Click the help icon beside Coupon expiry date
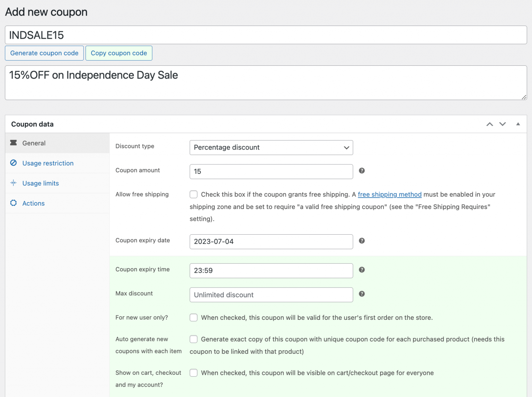This screenshot has width=532, height=397. click(x=362, y=241)
